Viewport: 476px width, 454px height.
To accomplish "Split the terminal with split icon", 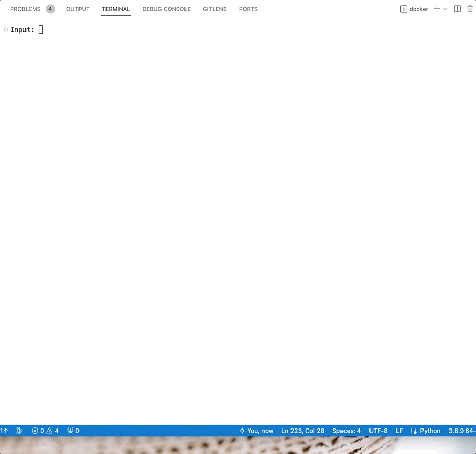I will tap(457, 9).
